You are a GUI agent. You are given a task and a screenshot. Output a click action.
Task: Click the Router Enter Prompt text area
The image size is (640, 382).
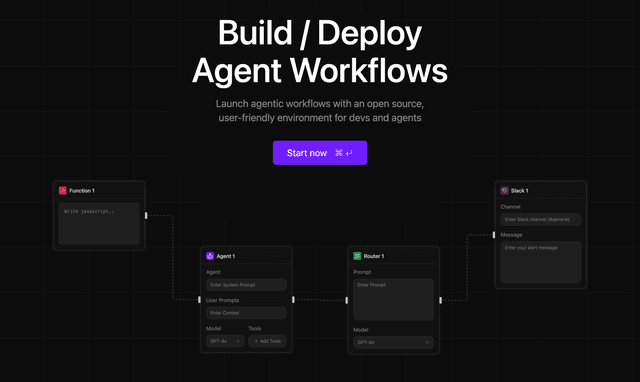point(393,300)
